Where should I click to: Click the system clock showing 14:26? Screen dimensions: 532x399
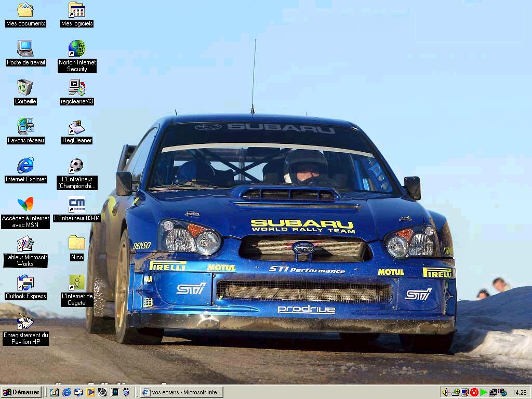[519, 392]
